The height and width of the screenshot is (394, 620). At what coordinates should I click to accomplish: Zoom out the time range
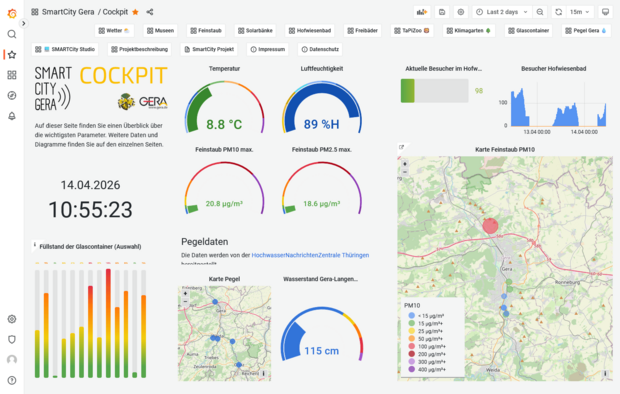pos(540,12)
